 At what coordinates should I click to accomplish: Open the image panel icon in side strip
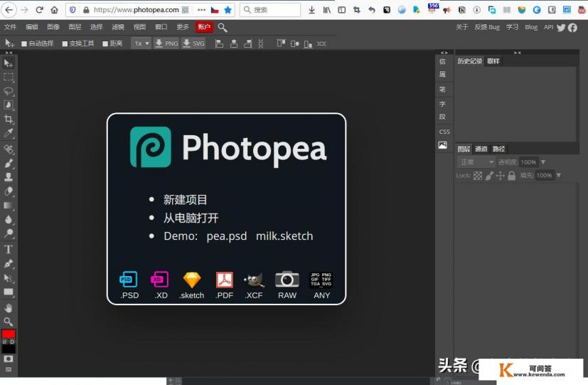tap(443, 145)
